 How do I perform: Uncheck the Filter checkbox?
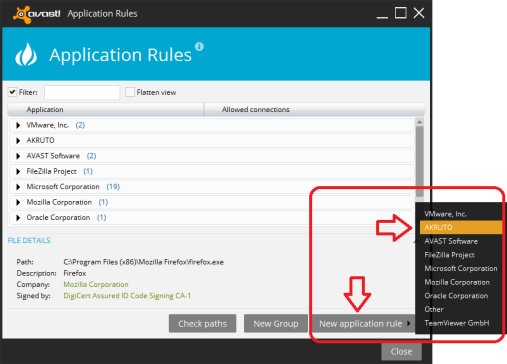pyautogui.click(x=12, y=92)
